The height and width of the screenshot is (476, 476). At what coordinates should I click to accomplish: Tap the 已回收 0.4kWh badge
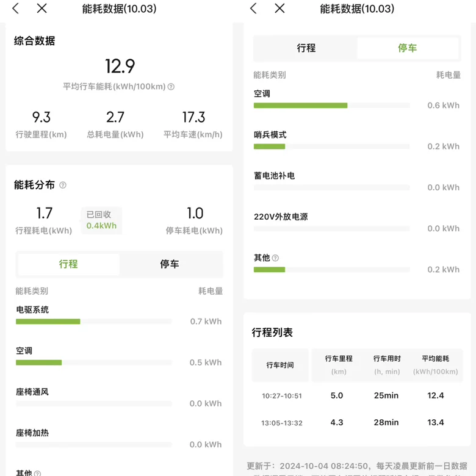click(101, 220)
